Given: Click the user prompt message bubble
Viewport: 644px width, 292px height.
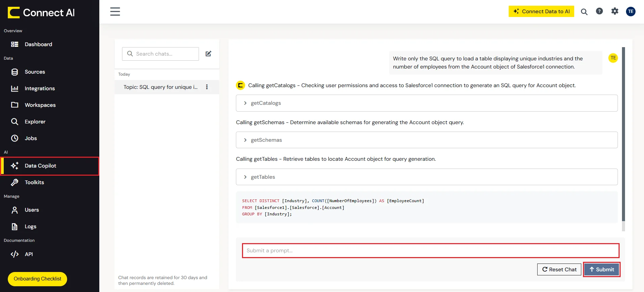Looking at the screenshot, I should click(495, 62).
